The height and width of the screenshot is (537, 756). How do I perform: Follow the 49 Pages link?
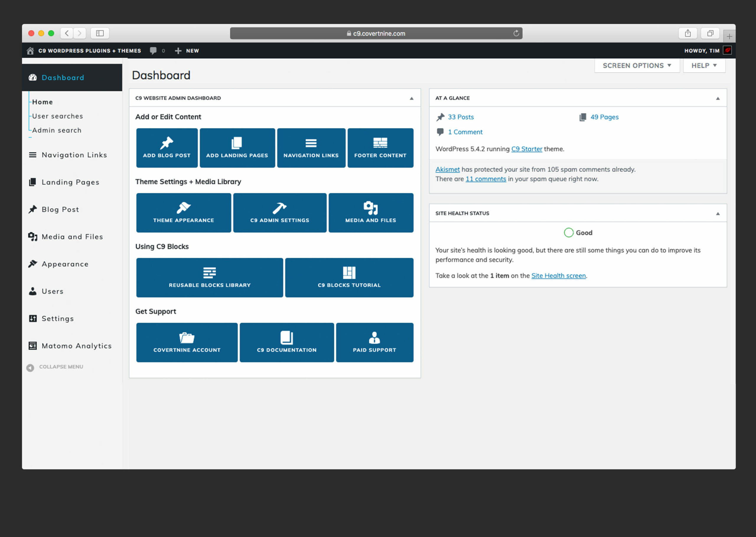click(x=605, y=117)
